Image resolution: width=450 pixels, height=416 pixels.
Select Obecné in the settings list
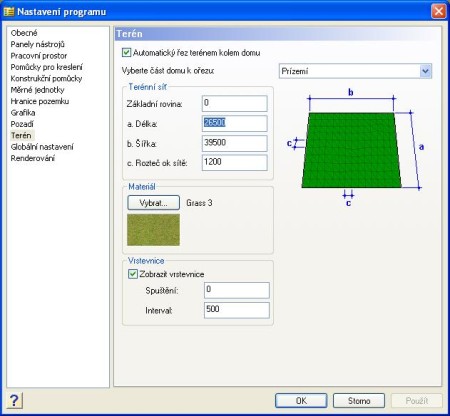[x=24, y=33]
